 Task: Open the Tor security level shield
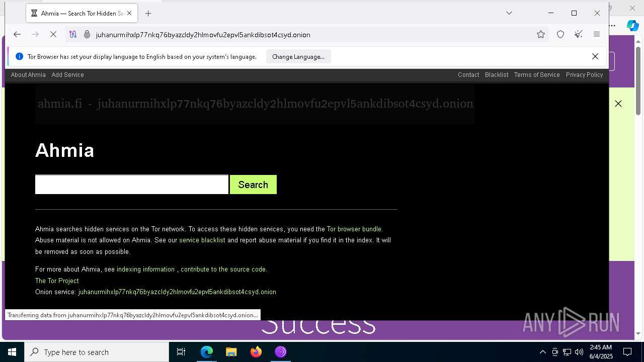(560, 34)
